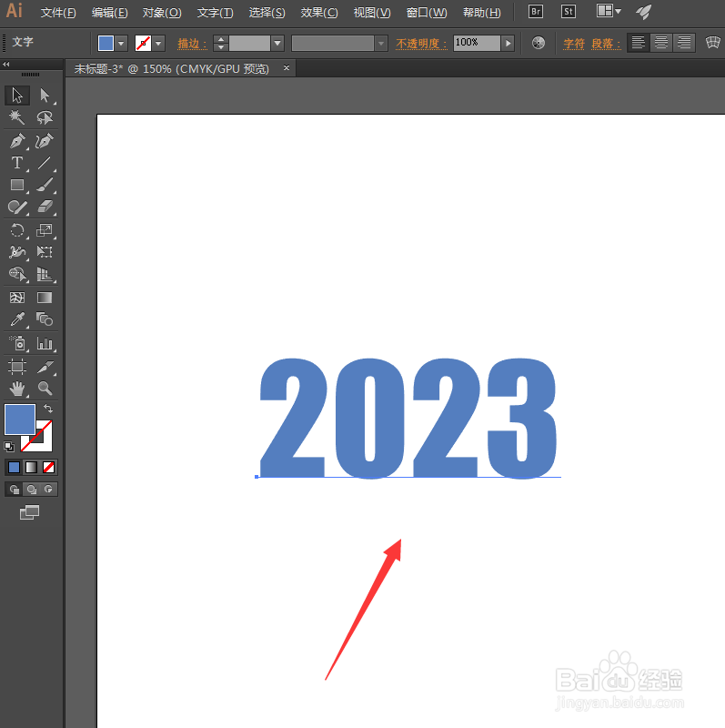This screenshot has width=725, height=728.
Task: Select the Free Transform tool
Action: [45, 252]
